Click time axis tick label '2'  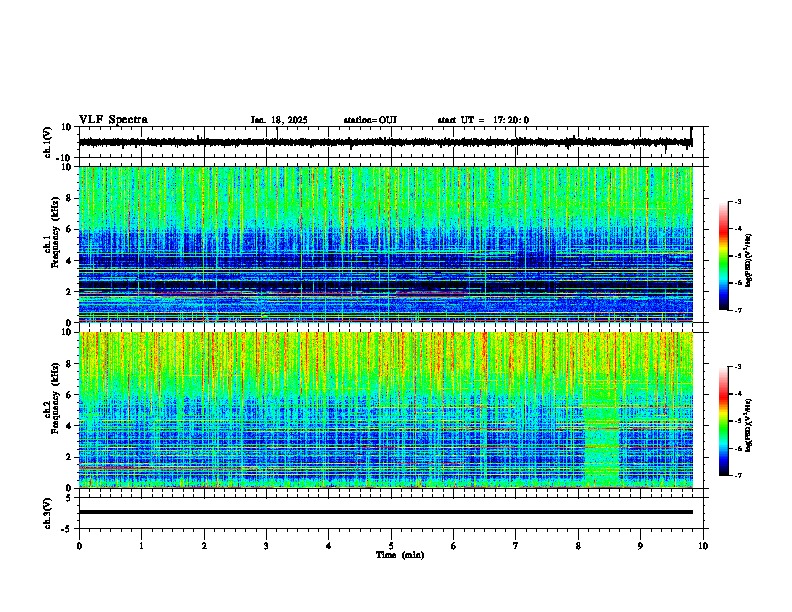204,546
